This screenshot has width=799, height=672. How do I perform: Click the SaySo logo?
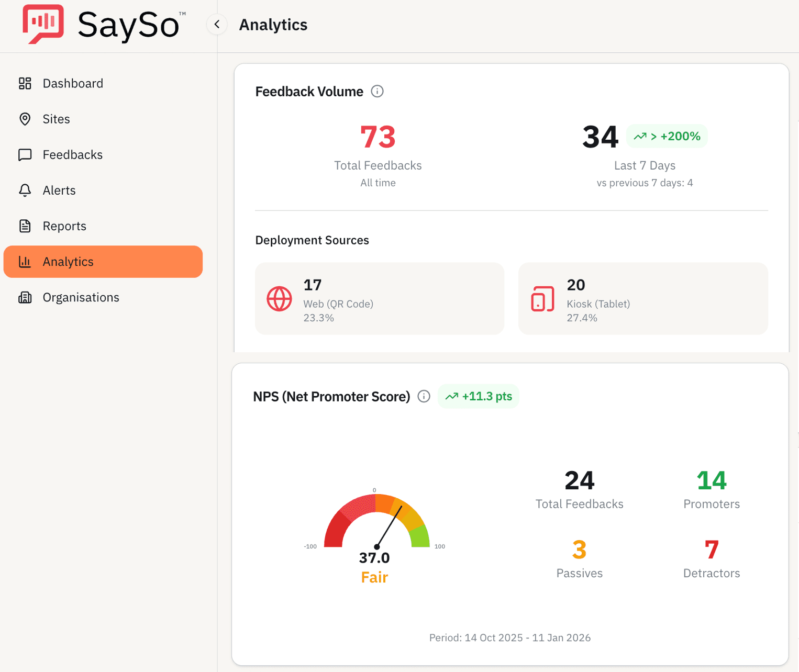[103, 24]
